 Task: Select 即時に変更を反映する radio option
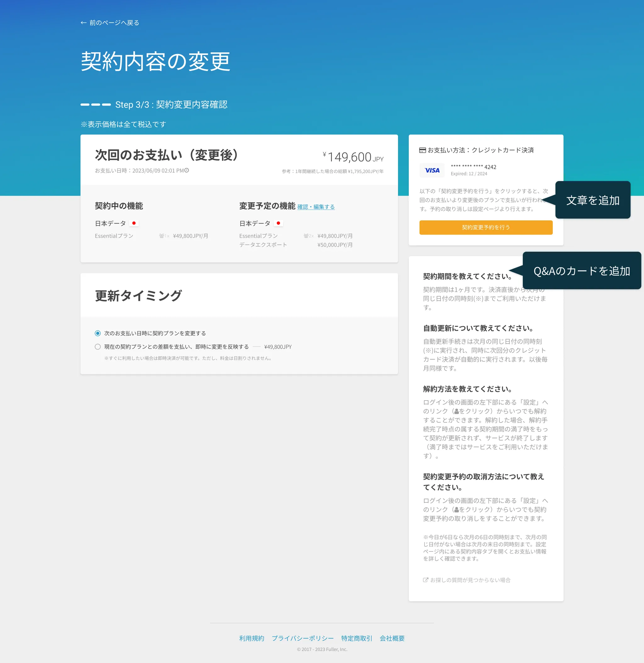[x=98, y=347]
